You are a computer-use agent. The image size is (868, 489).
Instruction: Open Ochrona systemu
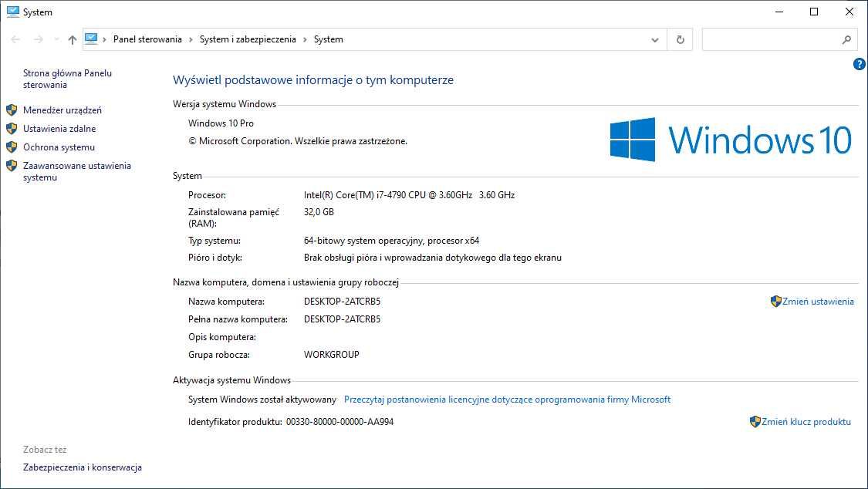tap(59, 147)
